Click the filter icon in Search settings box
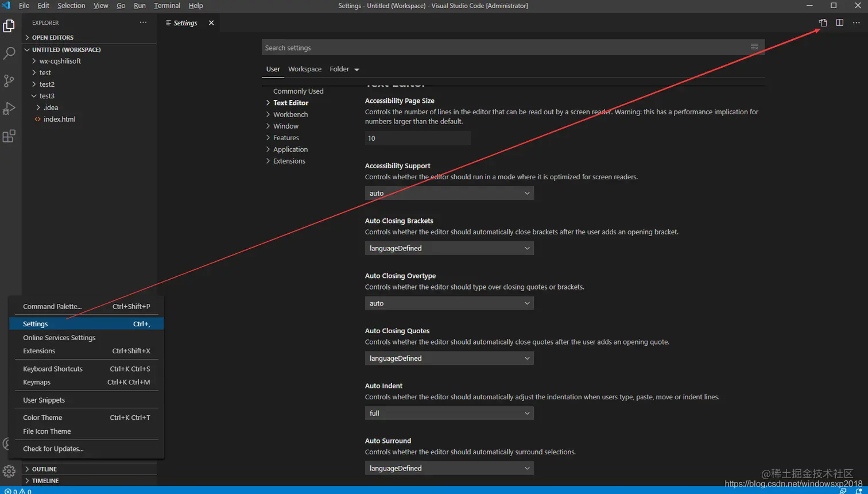Image resolution: width=868 pixels, height=494 pixels. (x=754, y=48)
